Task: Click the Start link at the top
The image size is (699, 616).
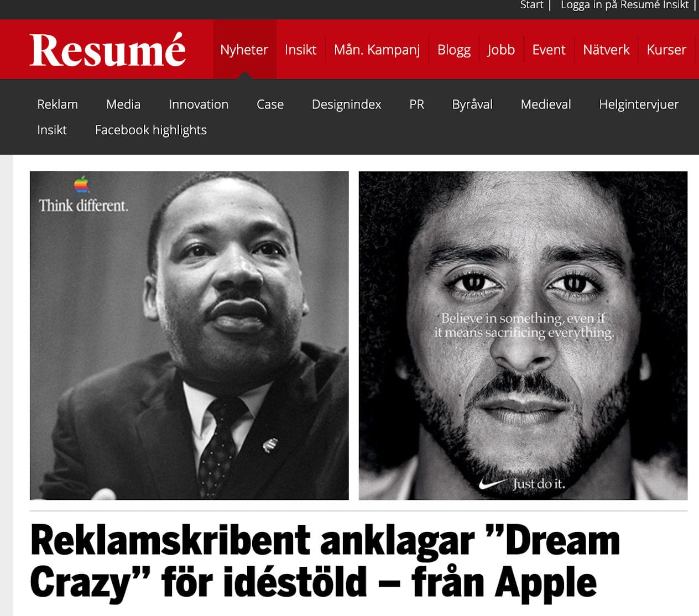Action: coord(531,5)
